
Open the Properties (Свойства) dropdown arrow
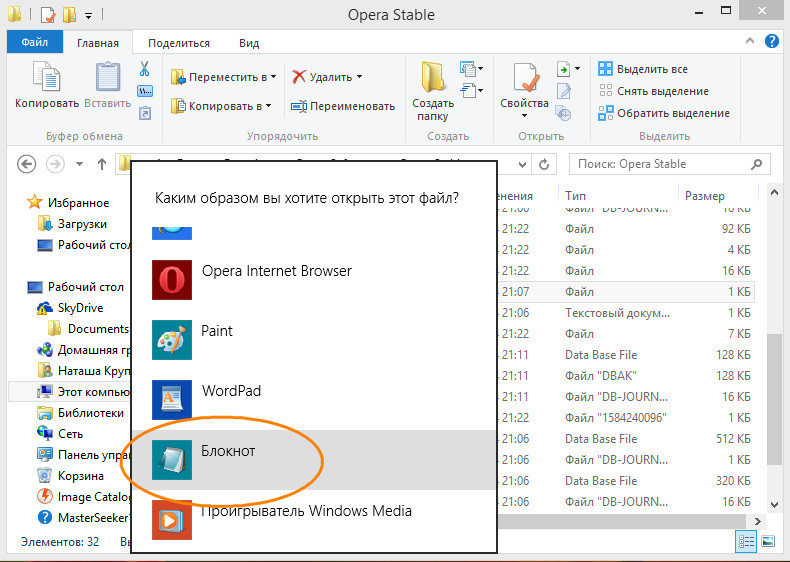pyautogui.click(x=524, y=116)
